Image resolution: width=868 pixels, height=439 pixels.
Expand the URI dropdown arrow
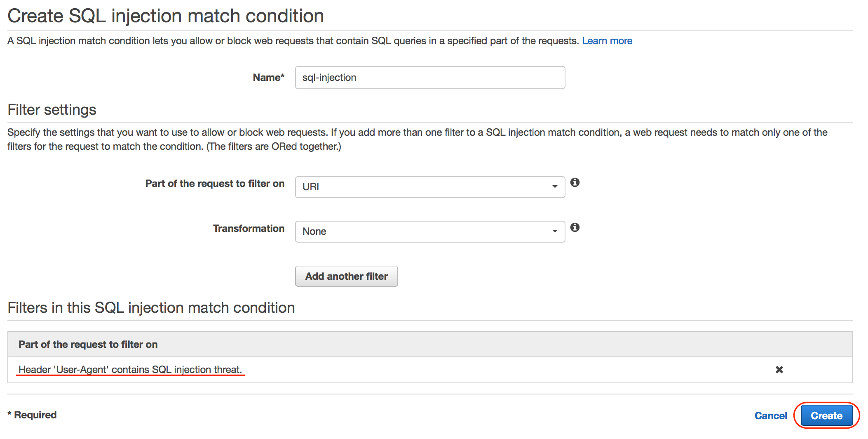point(554,187)
